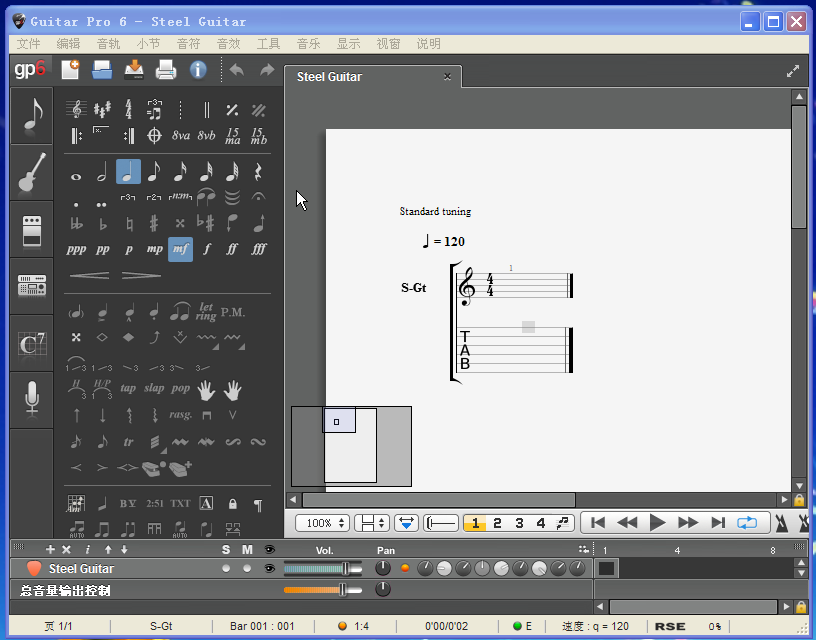Fast forward playback
816x640 pixels.
tap(688, 522)
